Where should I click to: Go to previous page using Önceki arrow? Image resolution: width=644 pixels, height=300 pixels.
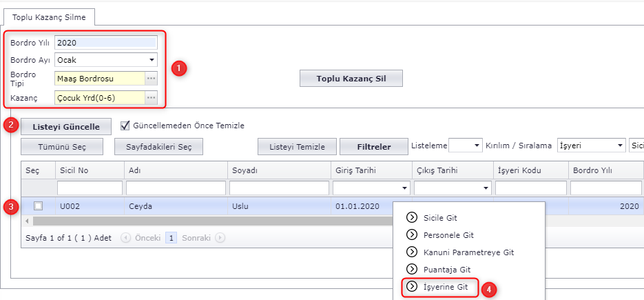(125, 237)
